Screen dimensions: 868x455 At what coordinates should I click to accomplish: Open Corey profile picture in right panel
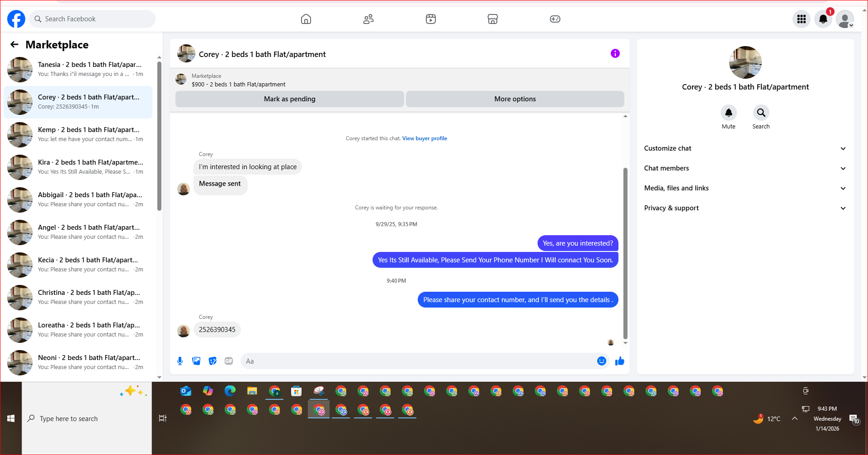tap(745, 62)
